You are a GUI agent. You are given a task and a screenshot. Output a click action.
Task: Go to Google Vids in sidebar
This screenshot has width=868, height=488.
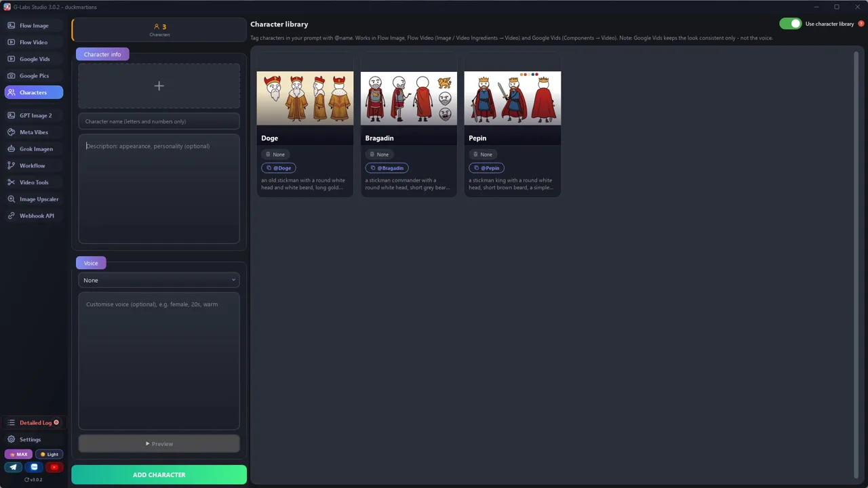(x=33, y=59)
